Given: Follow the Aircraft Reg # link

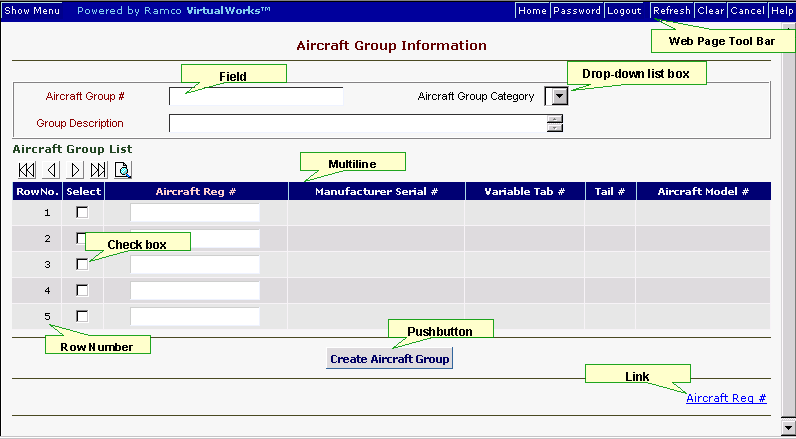Looking at the screenshot, I should (726, 398).
